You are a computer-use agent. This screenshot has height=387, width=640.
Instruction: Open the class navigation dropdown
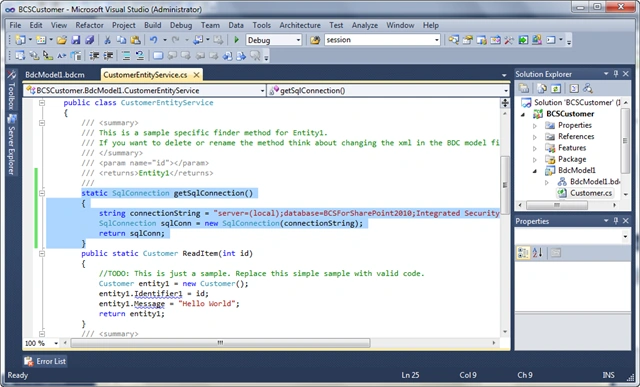[262, 91]
